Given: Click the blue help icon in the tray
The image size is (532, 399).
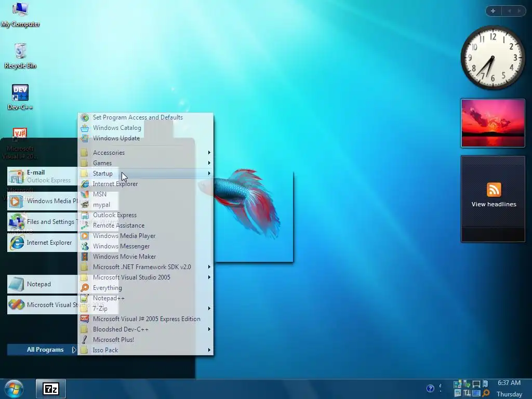Looking at the screenshot, I should point(430,389).
